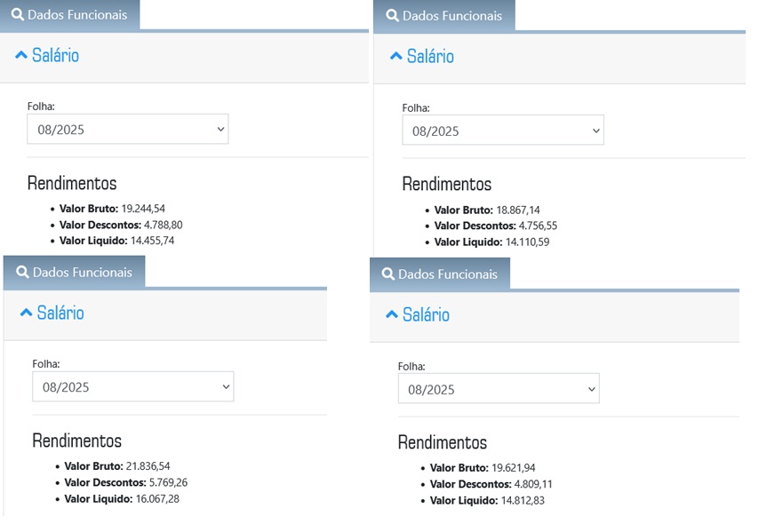Click the Salário heading text in top-right panel
The width and height of the screenshot is (759, 532).
click(430, 57)
